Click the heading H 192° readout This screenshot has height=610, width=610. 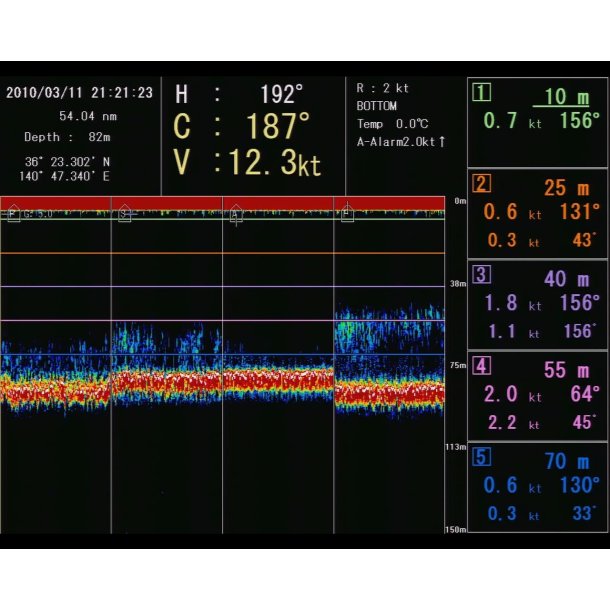pyautogui.click(x=240, y=95)
